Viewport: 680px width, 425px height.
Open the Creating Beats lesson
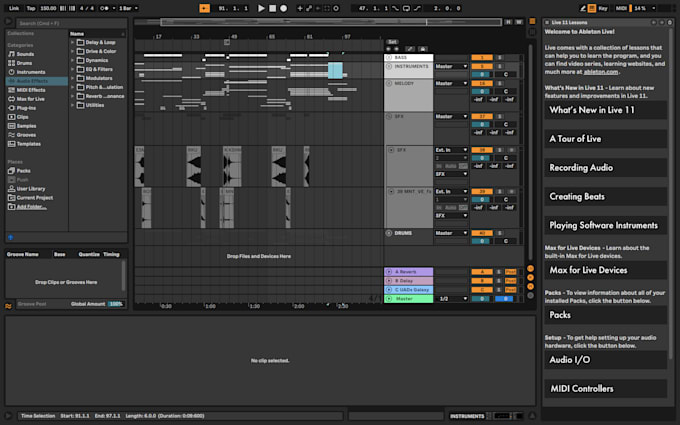605,196
